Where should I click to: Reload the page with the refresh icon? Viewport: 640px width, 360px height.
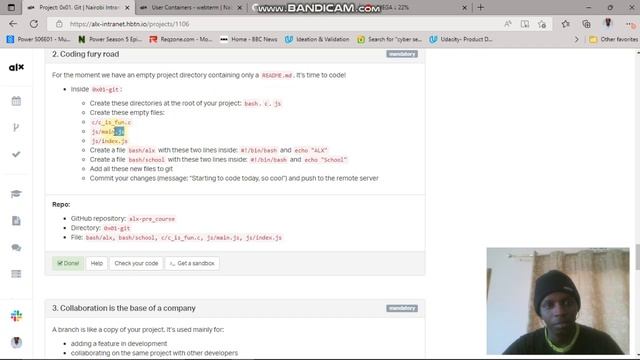pos(34,24)
